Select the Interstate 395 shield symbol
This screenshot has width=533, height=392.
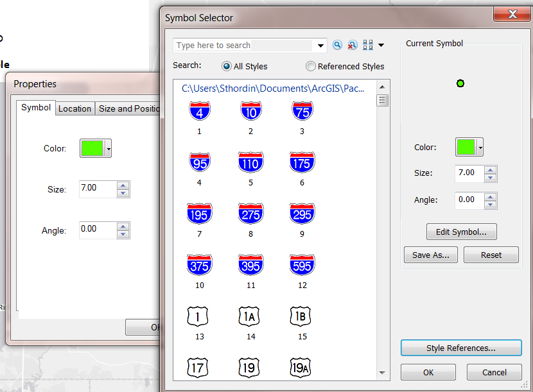tap(251, 264)
